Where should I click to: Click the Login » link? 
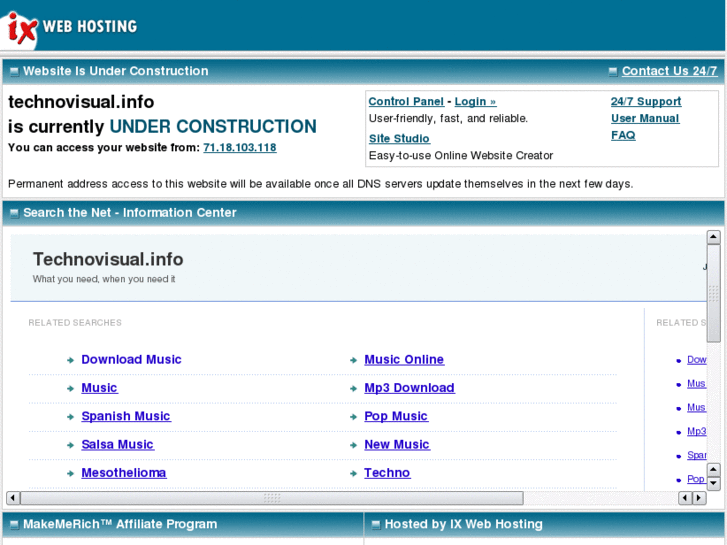coord(475,101)
